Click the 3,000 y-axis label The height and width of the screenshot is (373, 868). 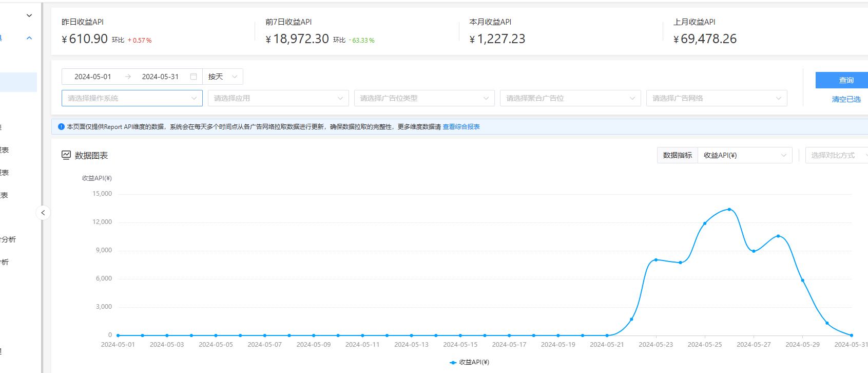point(104,307)
